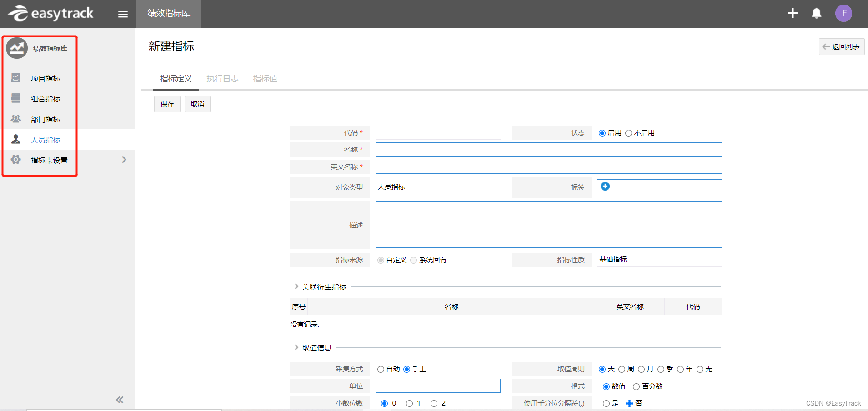
Task: Select 自动 collection method
Action: click(x=381, y=369)
